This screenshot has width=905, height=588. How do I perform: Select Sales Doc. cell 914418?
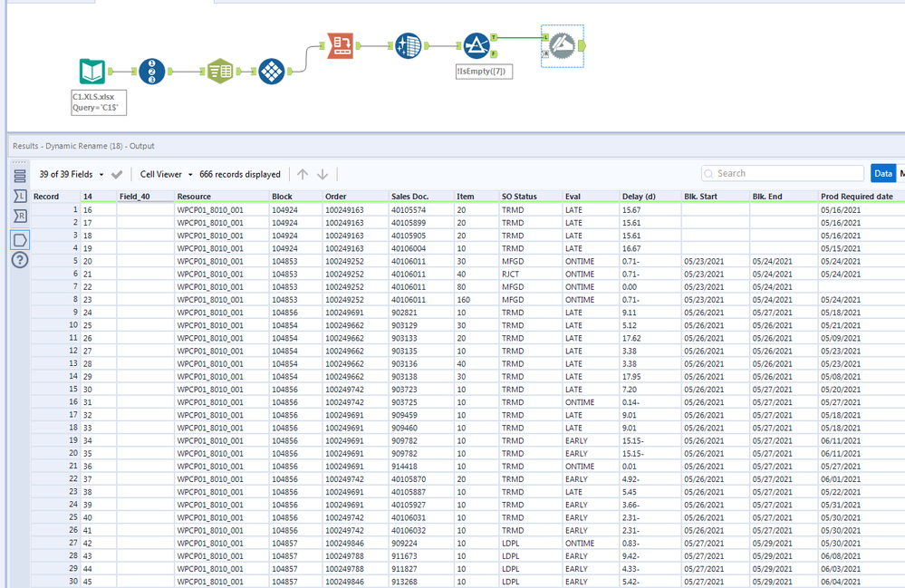[x=421, y=467]
